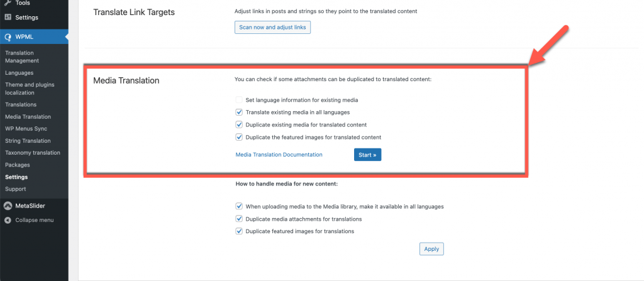
Task: Toggle the uploading media to Media library checkbox
Action: (x=239, y=206)
